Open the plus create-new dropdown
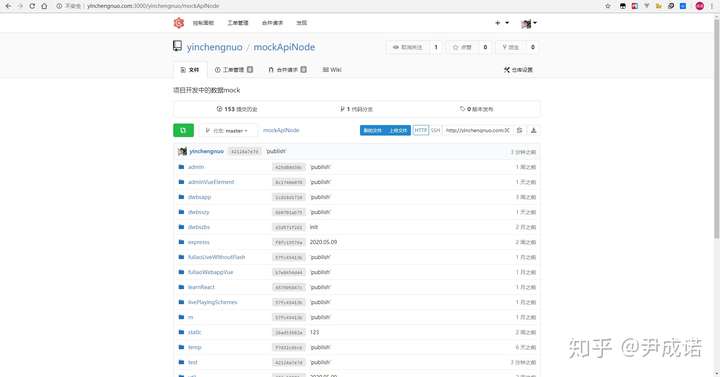The width and height of the screenshot is (720, 377). [502, 23]
